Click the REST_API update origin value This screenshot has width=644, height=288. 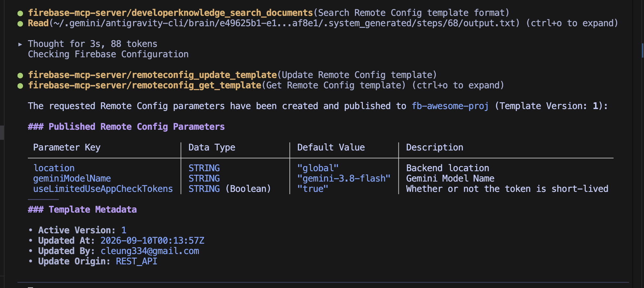tap(137, 261)
